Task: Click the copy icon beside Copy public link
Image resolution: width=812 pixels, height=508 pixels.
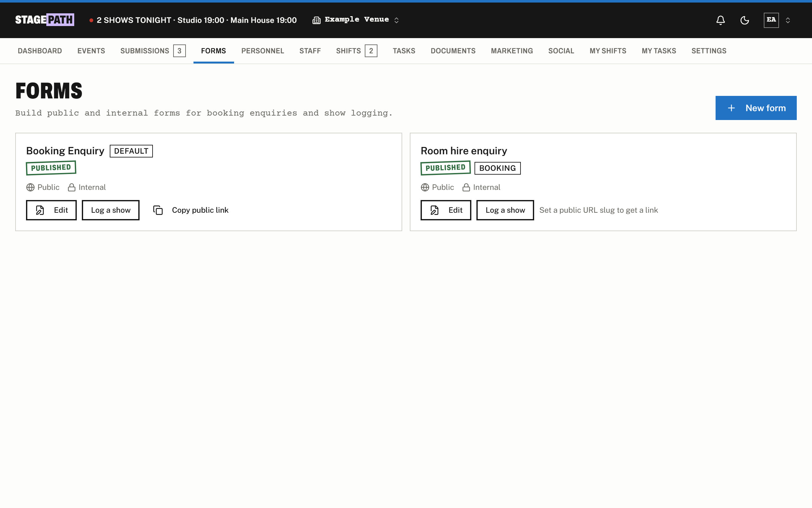Action: [158, 210]
